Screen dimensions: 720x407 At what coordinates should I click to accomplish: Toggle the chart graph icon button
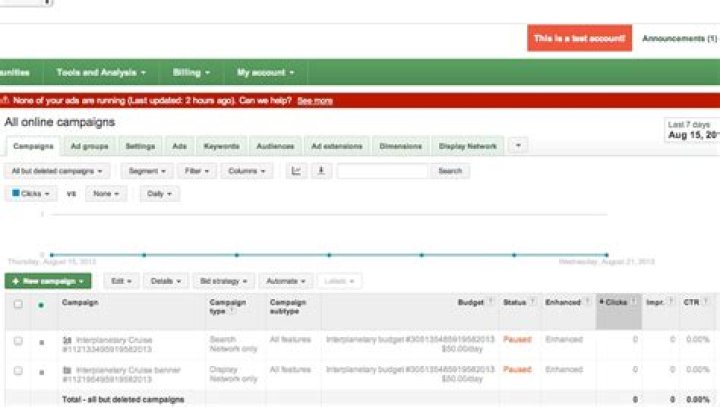pyautogui.click(x=296, y=171)
